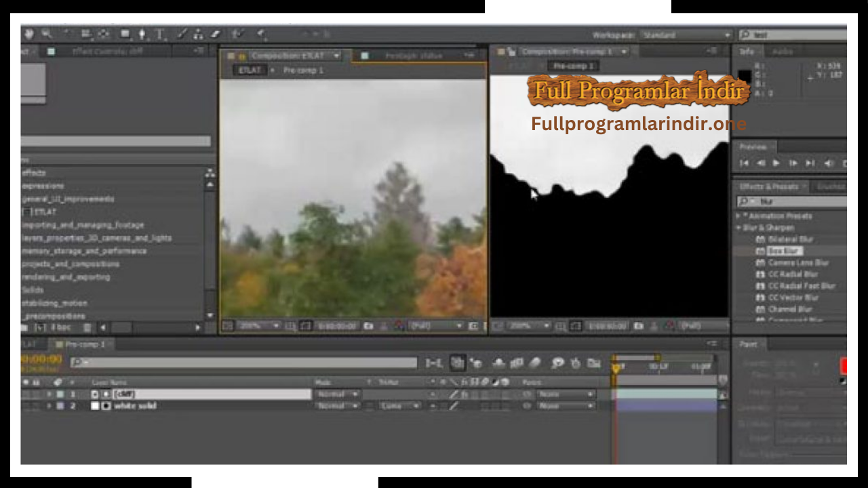Screen dimensions: 868x488
Task: Open the comp mini-flowchart in timeline
Action: point(434,364)
